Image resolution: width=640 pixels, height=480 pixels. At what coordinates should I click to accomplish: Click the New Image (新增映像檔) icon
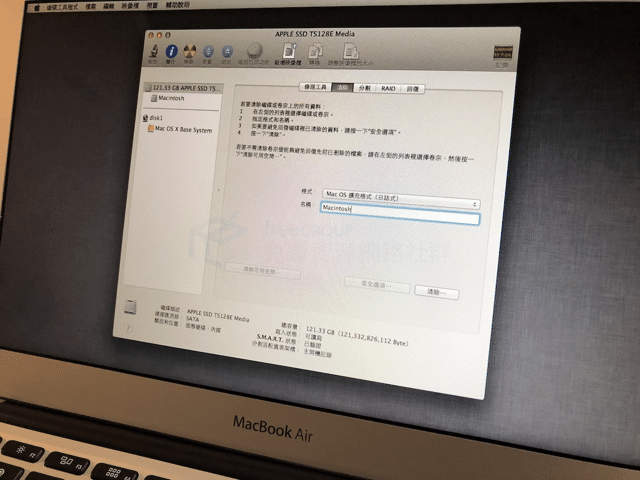pyautogui.click(x=289, y=51)
